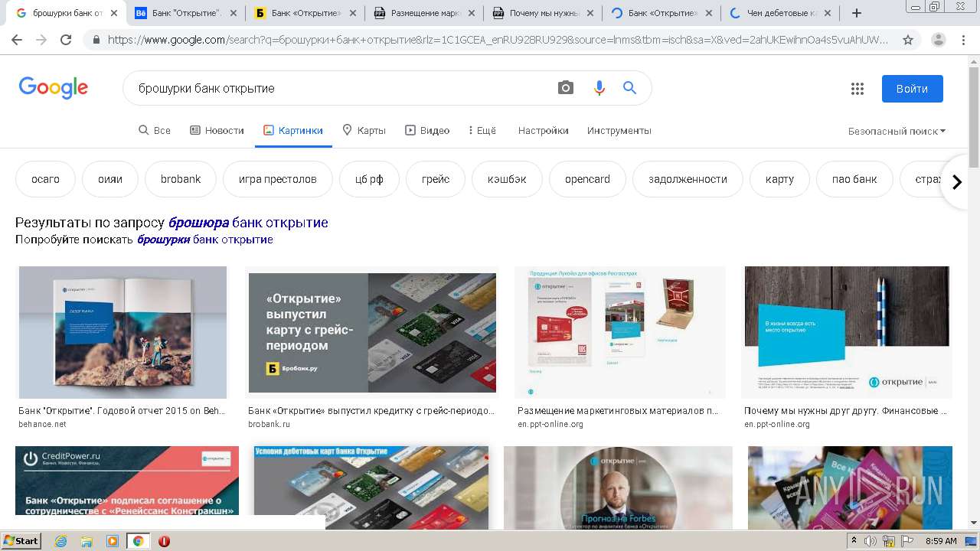Open File Explorer folder in the taskbar
Screen dimensions: 980x551
[x=87, y=541]
